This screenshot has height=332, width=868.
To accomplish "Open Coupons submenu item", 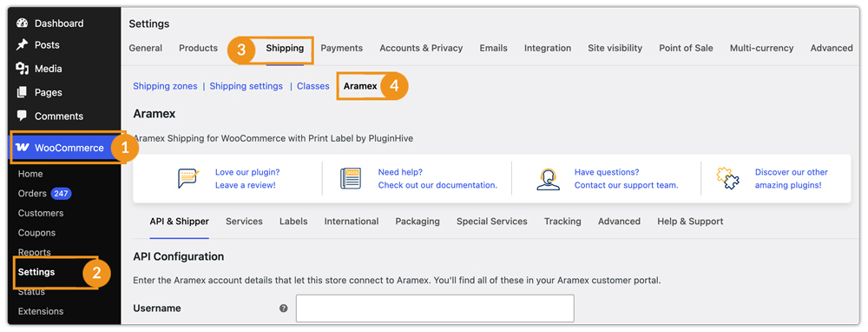I will [x=36, y=233].
